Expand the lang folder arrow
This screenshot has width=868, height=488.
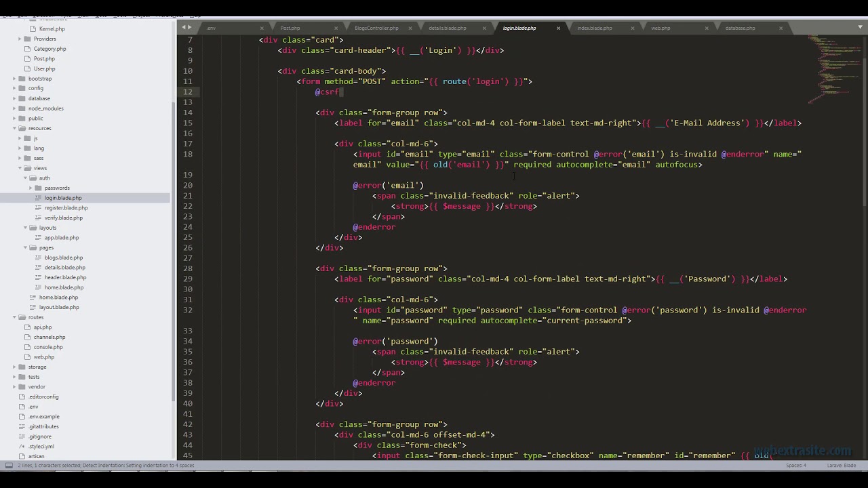[x=20, y=148]
